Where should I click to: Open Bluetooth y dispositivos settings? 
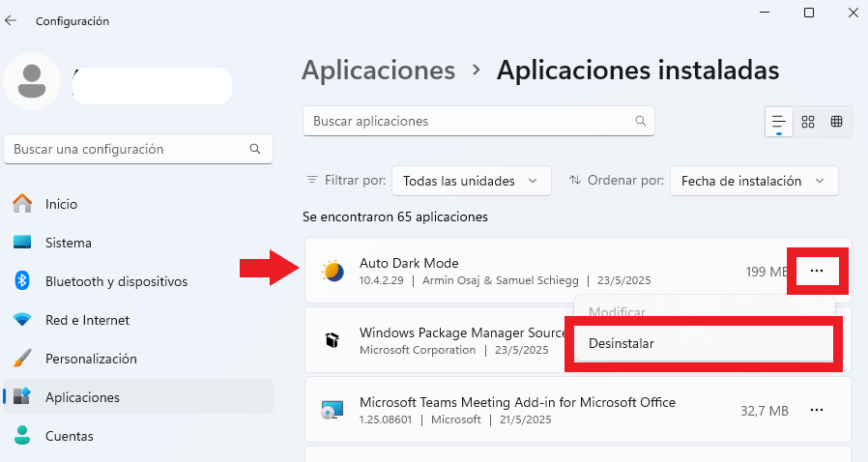click(138, 281)
